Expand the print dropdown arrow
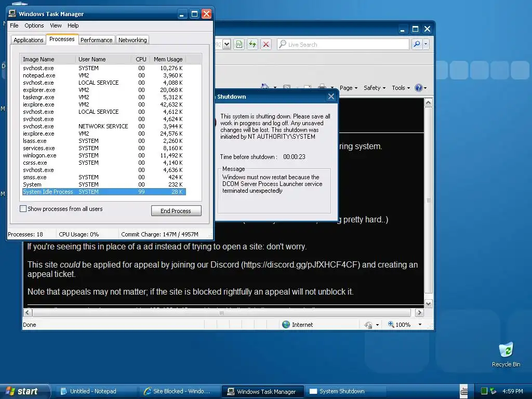Screen dimensions: 532x399 pyautogui.click(x=332, y=87)
